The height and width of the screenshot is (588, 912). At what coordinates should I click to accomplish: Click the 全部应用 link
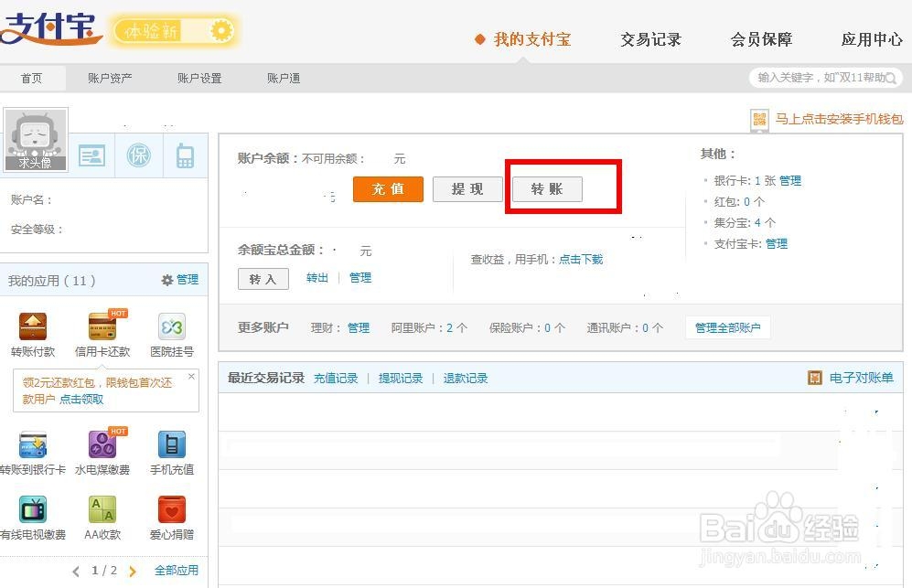pyautogui.click(x=177, y=571)
